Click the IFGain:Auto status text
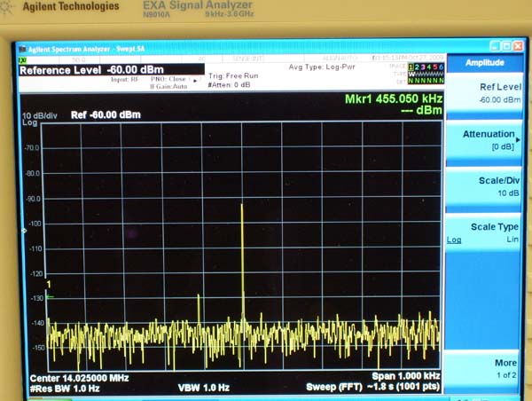The width and height of the screenshot is (532, 401). click(x=168, y=87)
